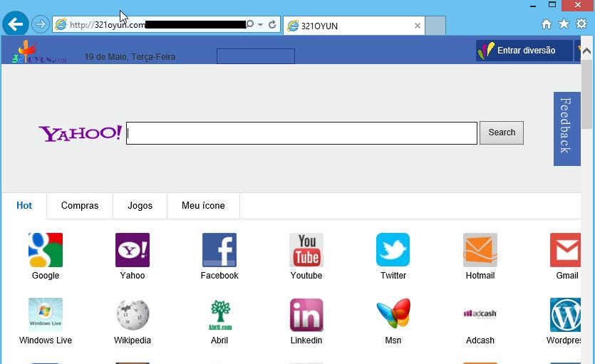595x364 pixels.
Task: Click the Yahoo! logo beside search box
Action: 80,133
